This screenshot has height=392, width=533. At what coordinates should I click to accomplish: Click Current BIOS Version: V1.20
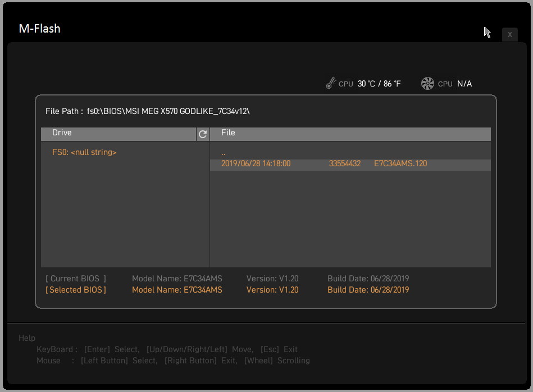point(272,279)
